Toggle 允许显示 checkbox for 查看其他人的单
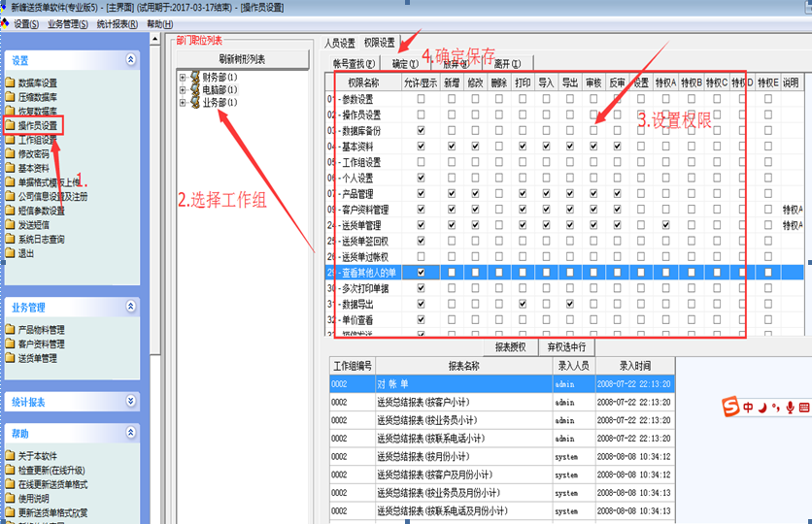This screenshot has width=812, height=524. [421, 272]
